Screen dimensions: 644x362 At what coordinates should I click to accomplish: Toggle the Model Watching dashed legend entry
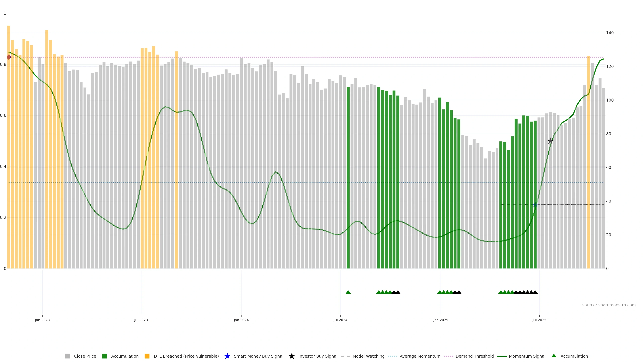[x=345, y=356]
